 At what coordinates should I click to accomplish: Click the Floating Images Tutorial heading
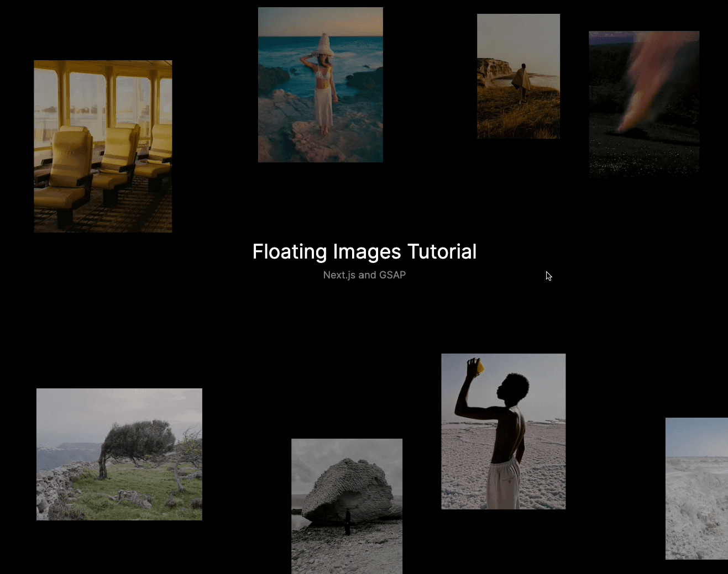coord(364,251)
